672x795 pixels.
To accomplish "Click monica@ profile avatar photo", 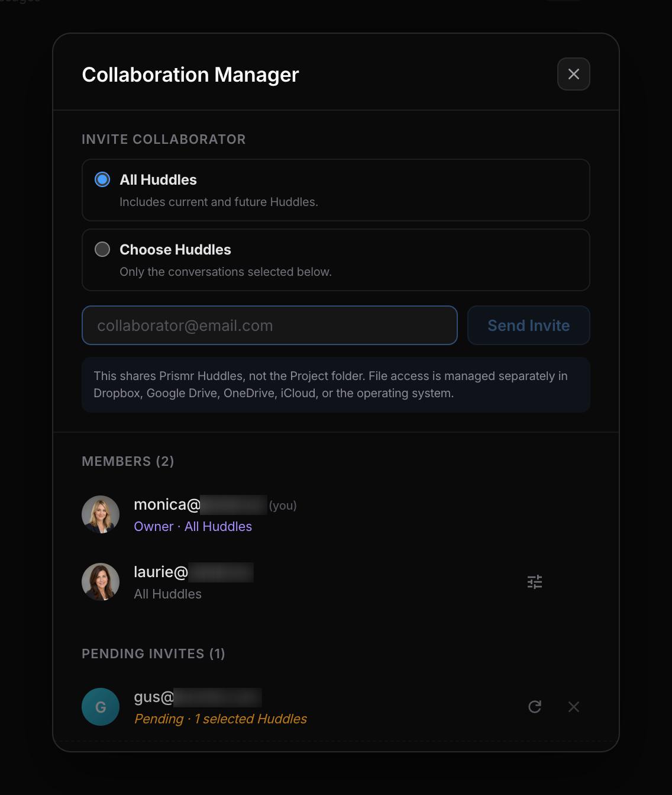I will click(101, 514).
